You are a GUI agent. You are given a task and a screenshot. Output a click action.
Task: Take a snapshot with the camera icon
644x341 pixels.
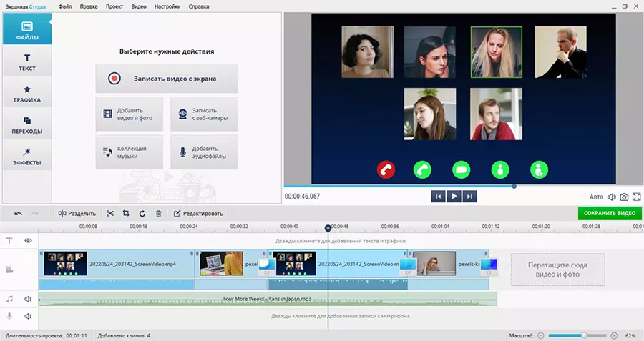click(x=624, y=197)
